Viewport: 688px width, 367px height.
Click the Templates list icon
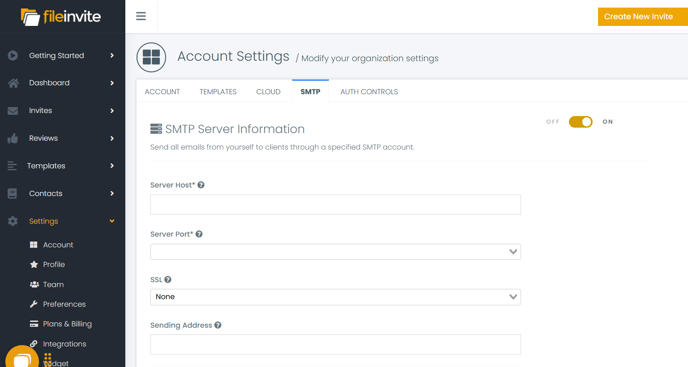tap(12, 166)
